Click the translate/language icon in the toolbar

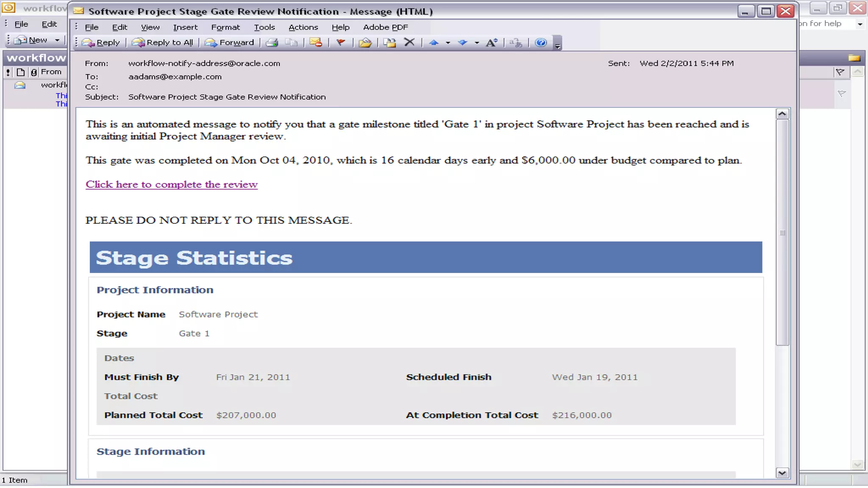(x=516, y=42)
